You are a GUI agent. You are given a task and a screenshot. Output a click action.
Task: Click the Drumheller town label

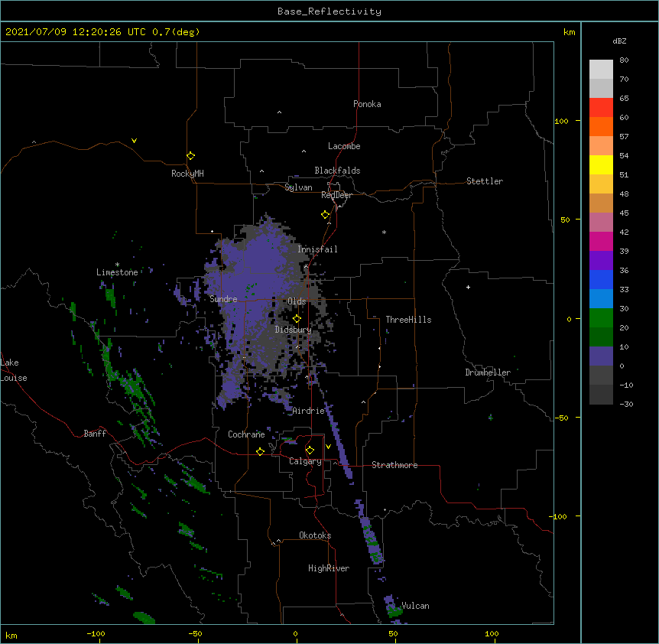tap(488, 372)
